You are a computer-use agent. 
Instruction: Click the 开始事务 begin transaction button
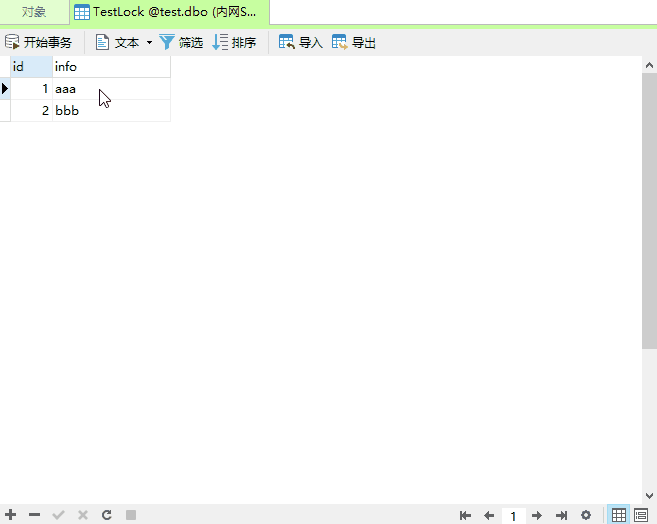39,42
